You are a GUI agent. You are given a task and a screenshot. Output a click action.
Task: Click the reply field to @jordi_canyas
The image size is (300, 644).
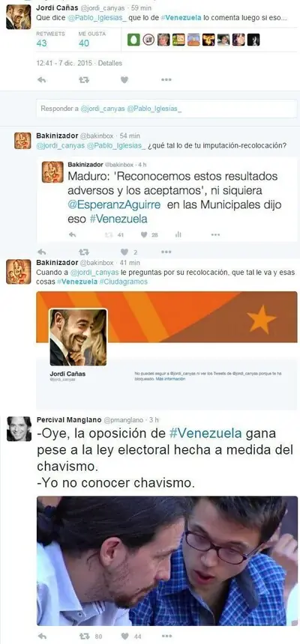(166, 109)
